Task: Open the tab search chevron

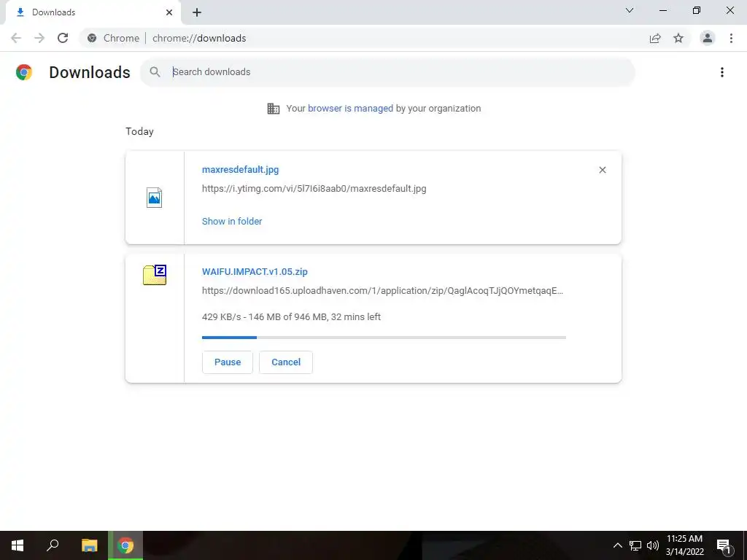Action: [630, 10]
